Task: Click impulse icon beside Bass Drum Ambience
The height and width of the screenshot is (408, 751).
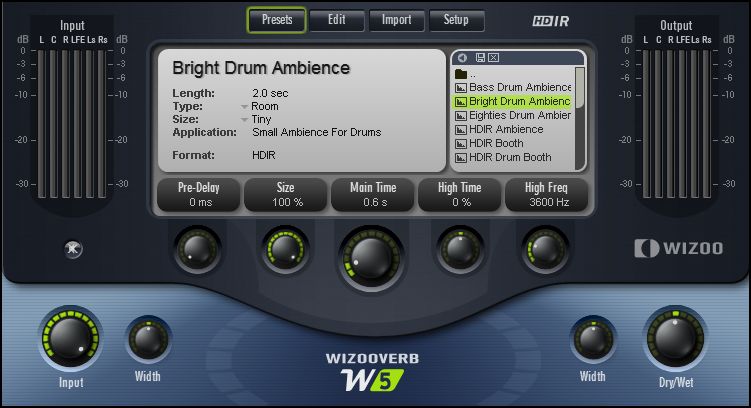Action: (x=461, y=88)
